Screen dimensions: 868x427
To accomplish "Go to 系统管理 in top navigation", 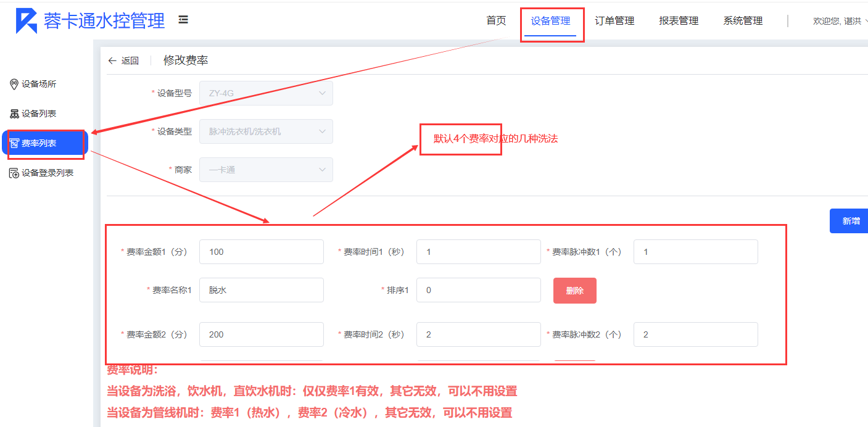I will coord(743,21).
